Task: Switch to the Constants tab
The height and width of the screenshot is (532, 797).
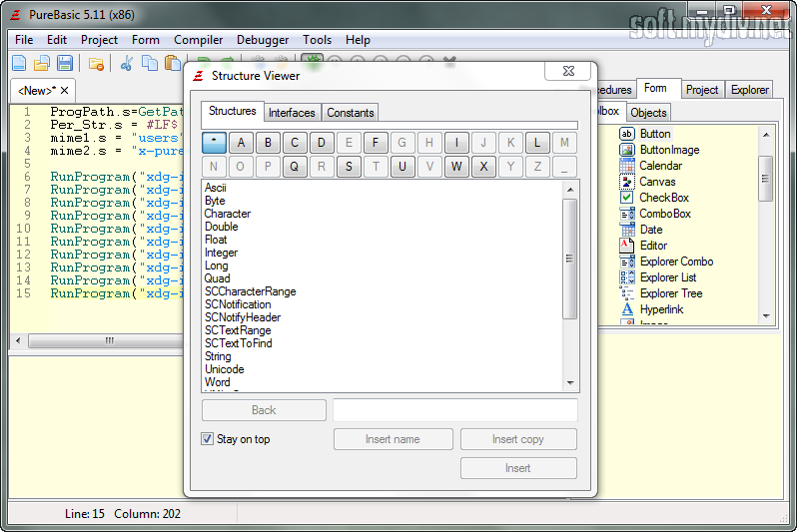Action: tap(351, 113)
